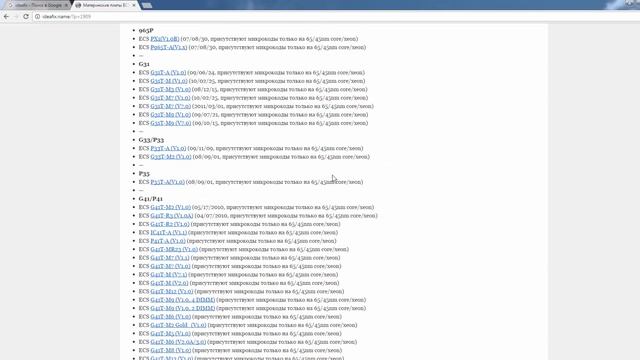Image resolution: width=640 pixels, height=360 pixels.
Task: Open the G31T-M7 (V1.0) link
Action: (x=170, y=98)
